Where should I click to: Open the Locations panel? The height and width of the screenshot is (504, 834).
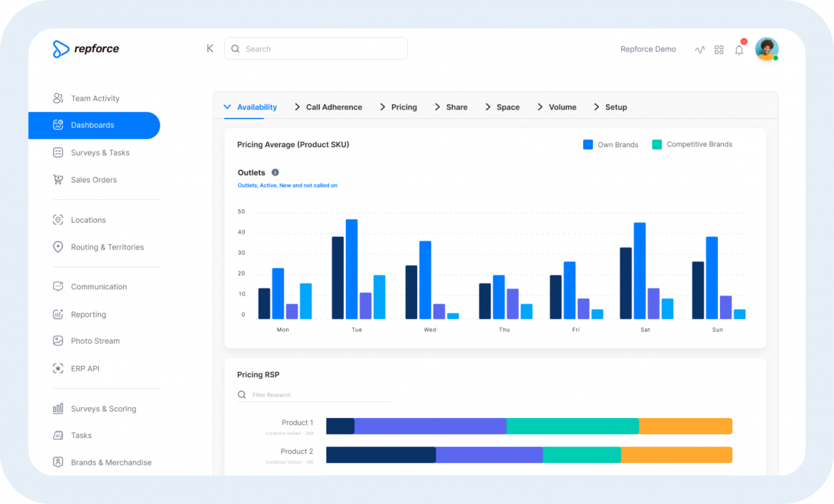(88, 220)
